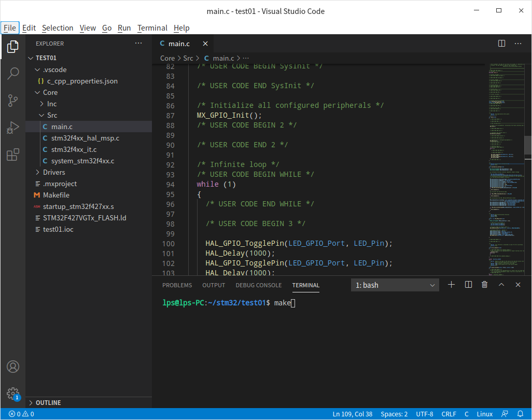Change indentation via Spaces: 2
Image resolution: width=532 pixels, height=420 pixels.
(x=394, y=414)
